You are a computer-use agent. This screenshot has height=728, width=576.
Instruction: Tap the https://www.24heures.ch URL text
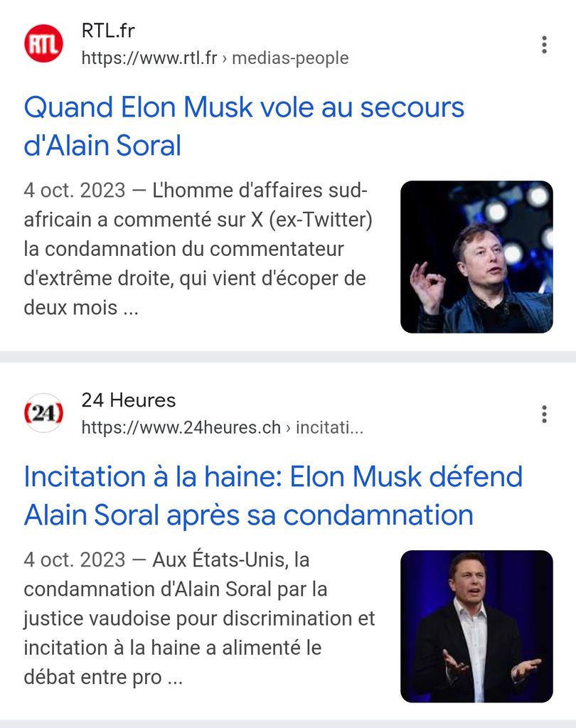(181, 427)
